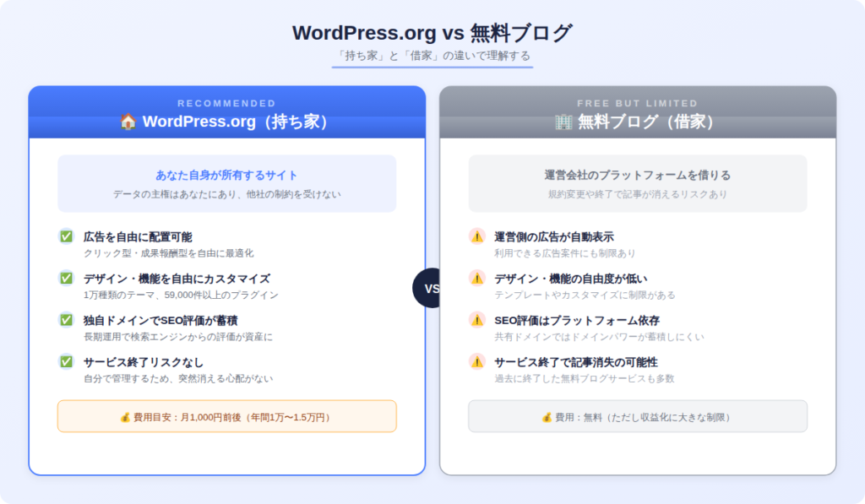Click the green checkmark beside デザイン・機能を自由にカスタマイズ
865x504 pixels.
66,278
